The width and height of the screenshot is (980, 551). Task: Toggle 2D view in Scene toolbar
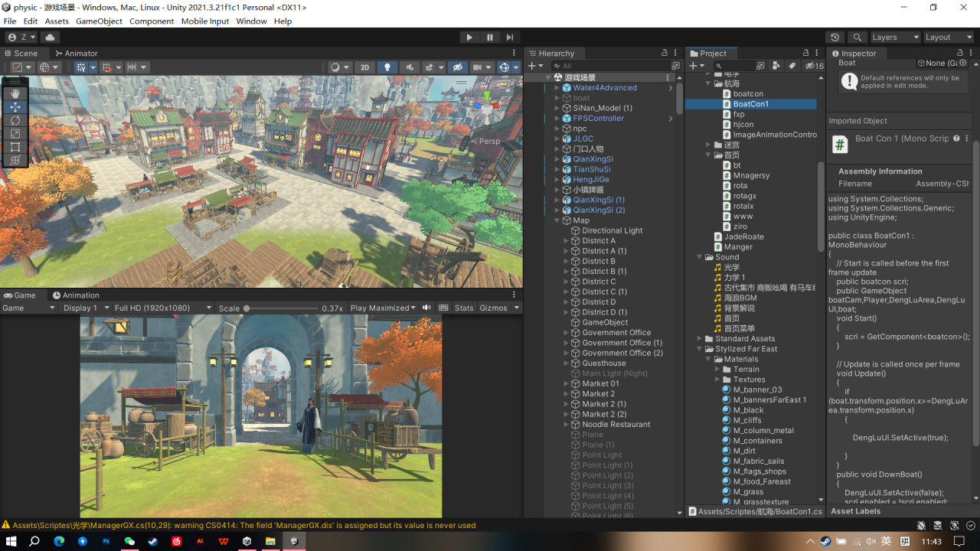[x=365, y=67]
